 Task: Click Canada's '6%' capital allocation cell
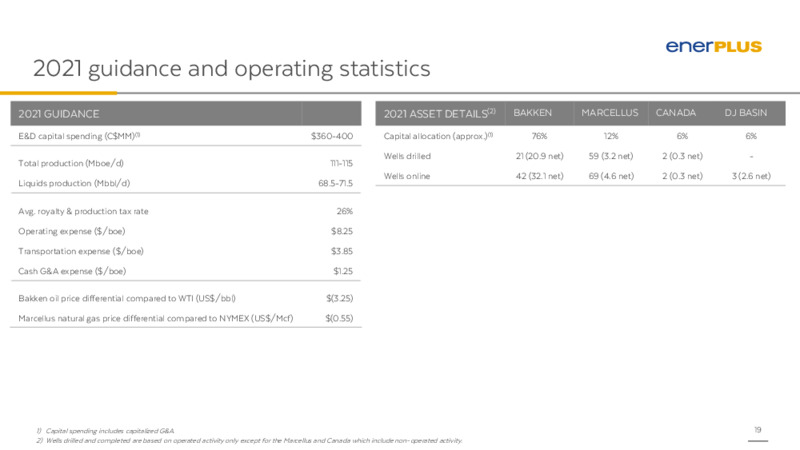coord(682,136)
